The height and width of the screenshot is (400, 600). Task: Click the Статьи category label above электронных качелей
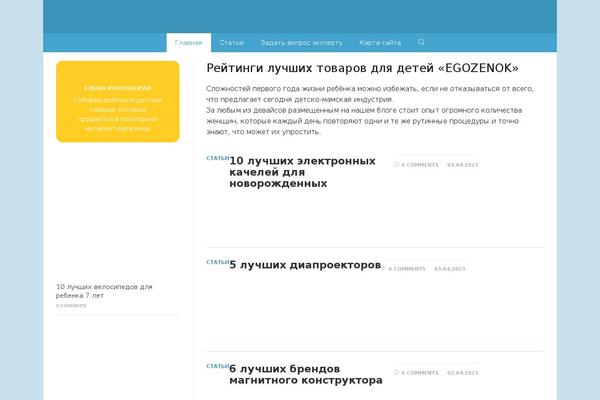(x=218, y=158)
